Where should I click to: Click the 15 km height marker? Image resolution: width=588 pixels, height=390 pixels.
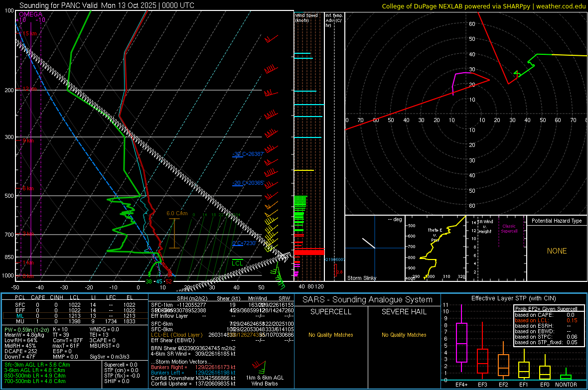tap(29, 33)
